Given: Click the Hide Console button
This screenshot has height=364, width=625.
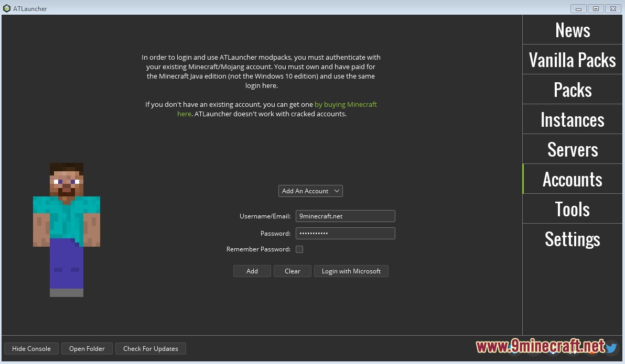Looking at the screenshot, I should [31, 348].
